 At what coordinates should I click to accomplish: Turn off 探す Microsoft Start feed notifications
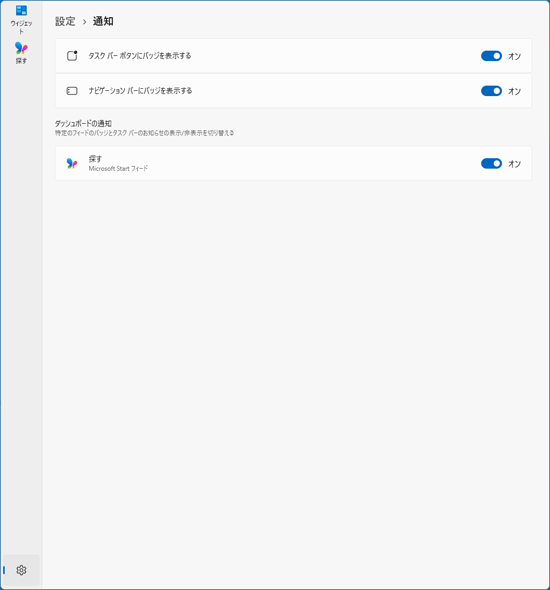491,163
